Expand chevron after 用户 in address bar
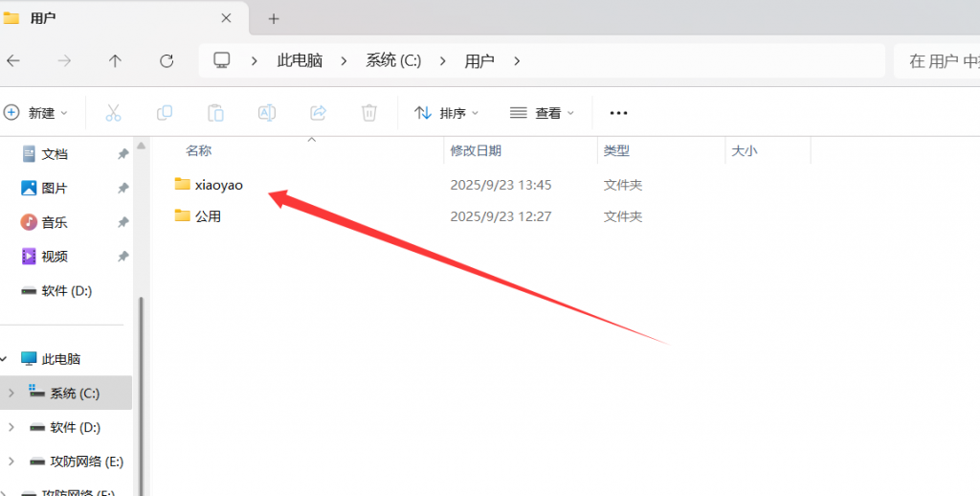This screenshot has width=980, height=496. pos(517,60)
